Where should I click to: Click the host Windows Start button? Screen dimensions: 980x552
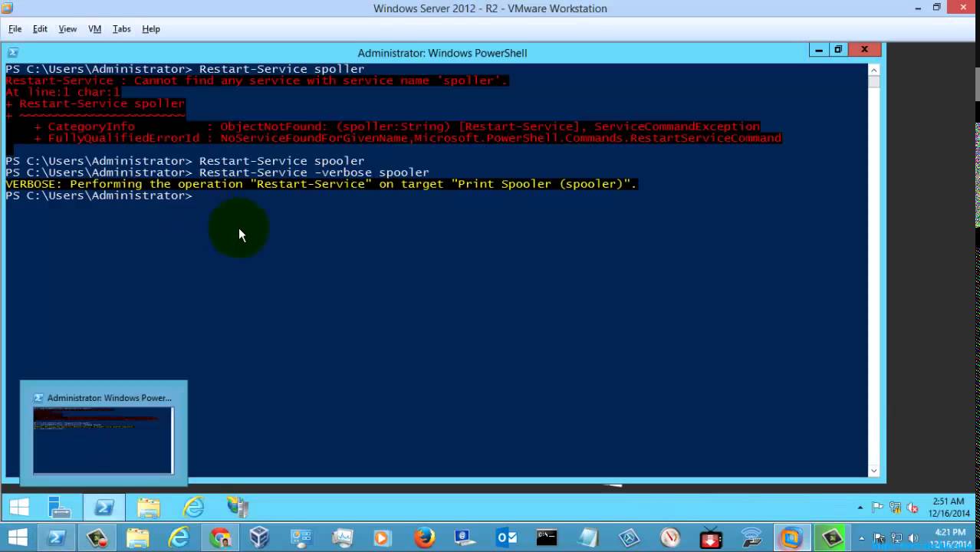click(18, 537)
